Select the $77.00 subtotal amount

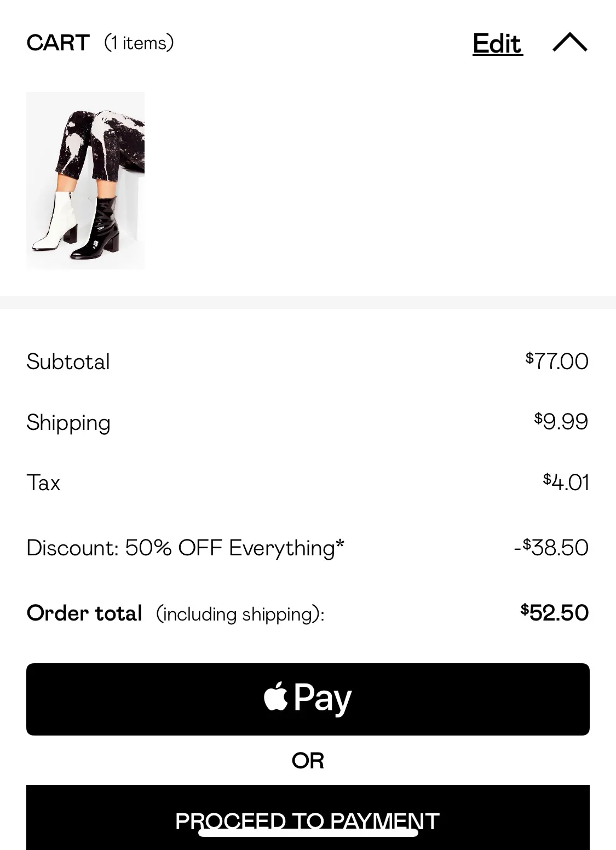pyautogui.click(x=557, y=361)
